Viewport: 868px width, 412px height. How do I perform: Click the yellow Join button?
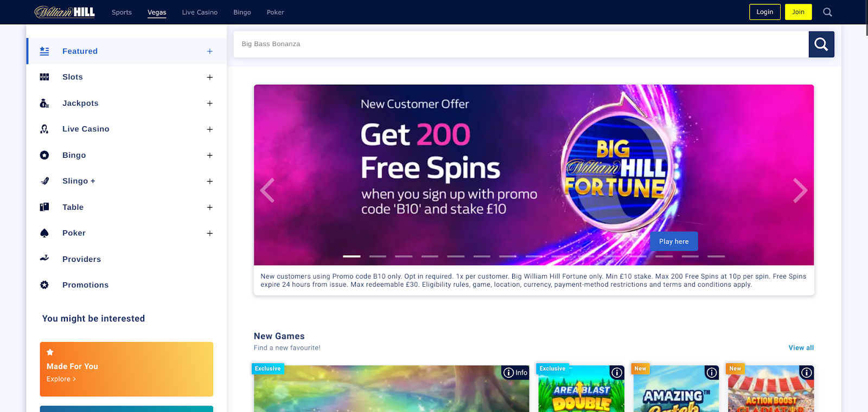coord(798,12)
